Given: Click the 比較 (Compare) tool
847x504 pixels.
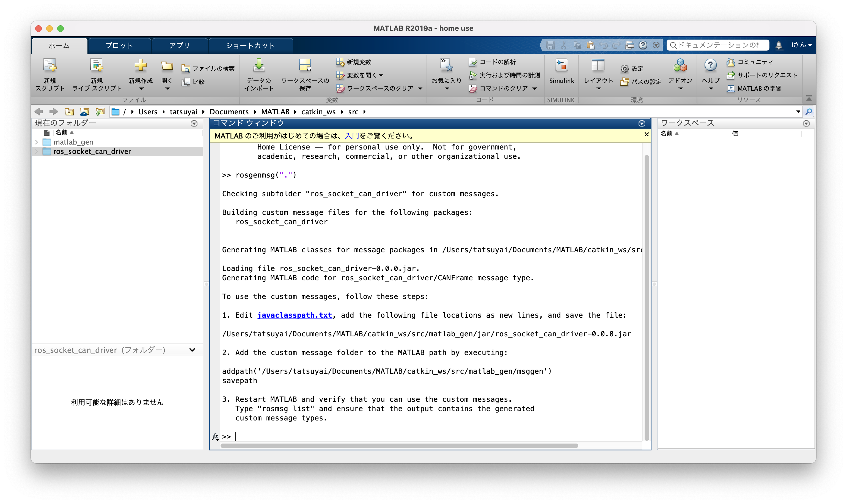Looking at the screenshot, I should pos(193,82).
